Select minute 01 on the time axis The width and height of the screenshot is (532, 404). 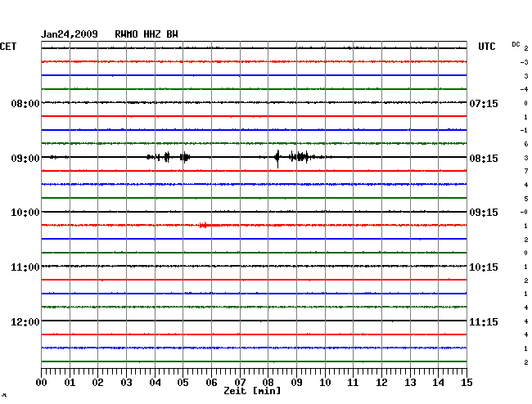point(70,383)
